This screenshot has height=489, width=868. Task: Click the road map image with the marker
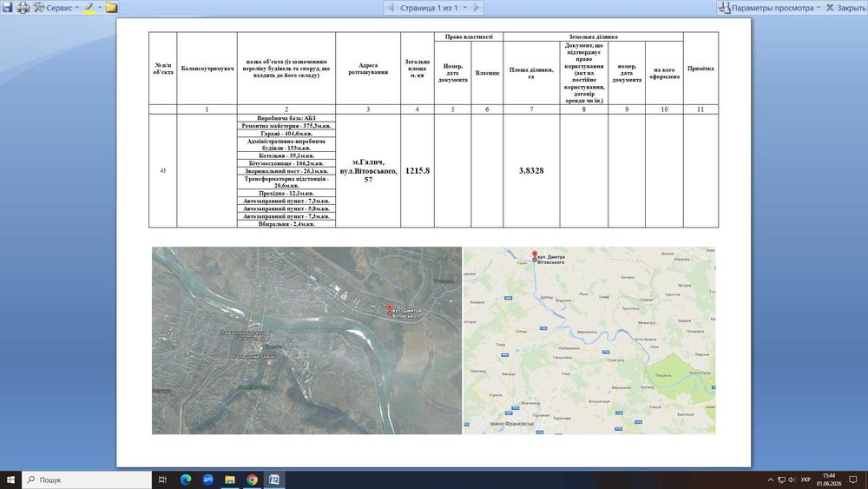point(589,340)
